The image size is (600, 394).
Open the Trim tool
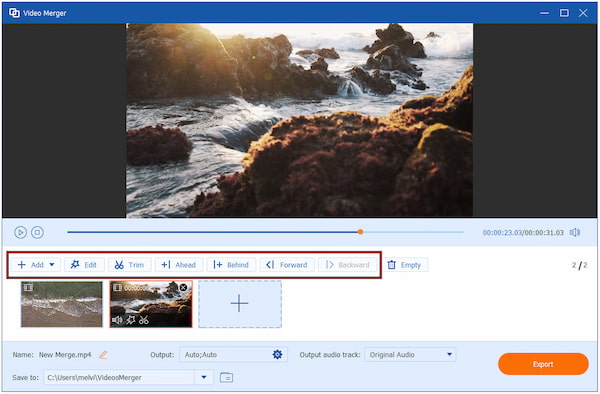pos(129,265)
